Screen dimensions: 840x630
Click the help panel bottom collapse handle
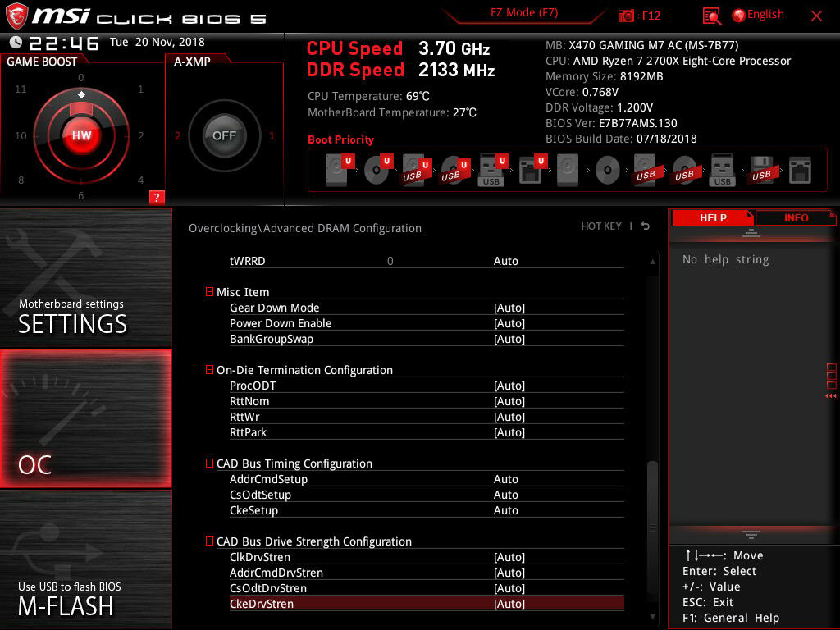pos(751,535)
